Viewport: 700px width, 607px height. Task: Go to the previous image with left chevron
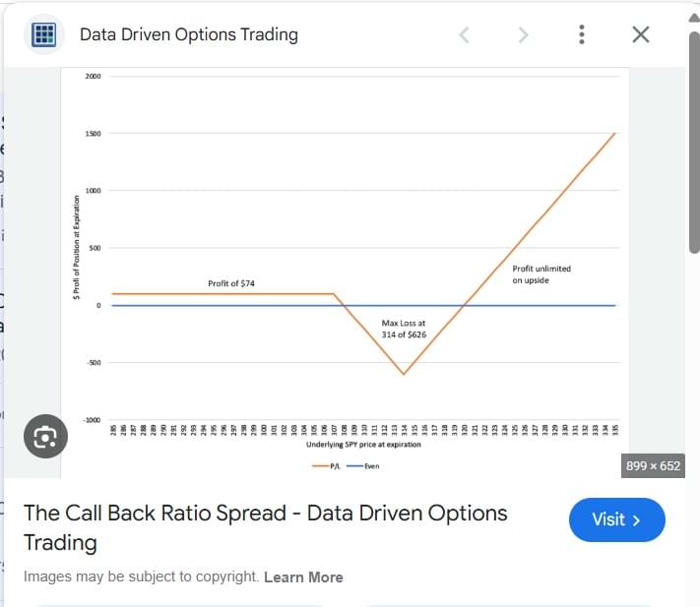[x=465, y=34]
